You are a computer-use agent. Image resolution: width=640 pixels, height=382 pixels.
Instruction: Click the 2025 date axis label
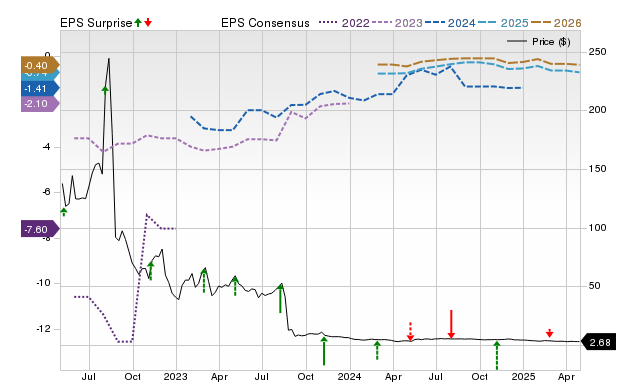523,376
